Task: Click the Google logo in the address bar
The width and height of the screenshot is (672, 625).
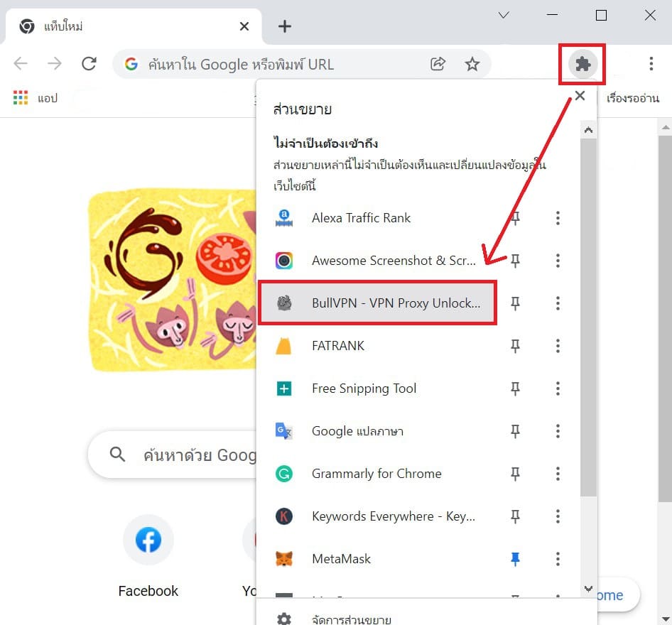Action: [131, 64]
